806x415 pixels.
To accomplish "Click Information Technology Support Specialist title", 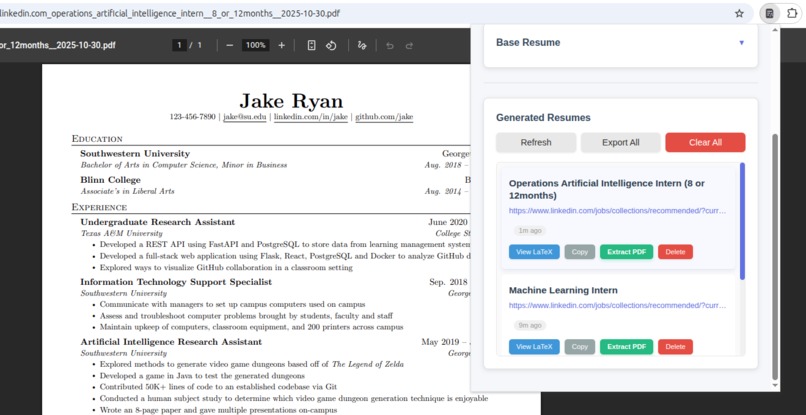I will pyautogui.click(x=176, y=282).
